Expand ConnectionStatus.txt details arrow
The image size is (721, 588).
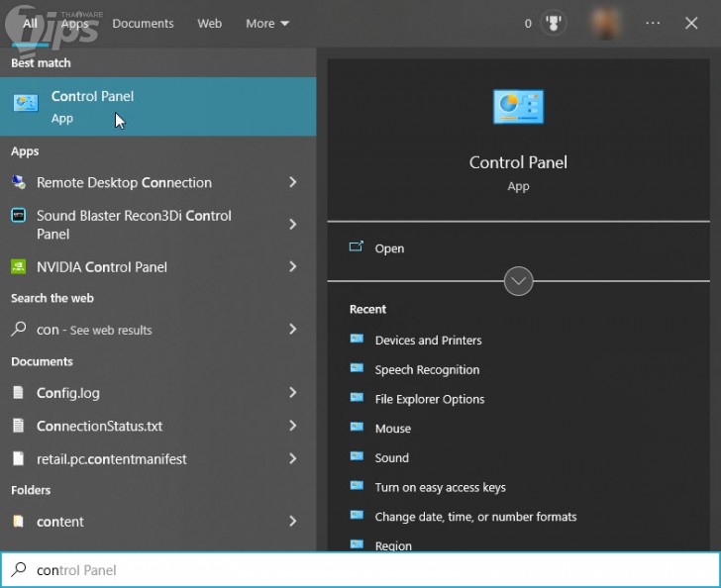(293, 426)
